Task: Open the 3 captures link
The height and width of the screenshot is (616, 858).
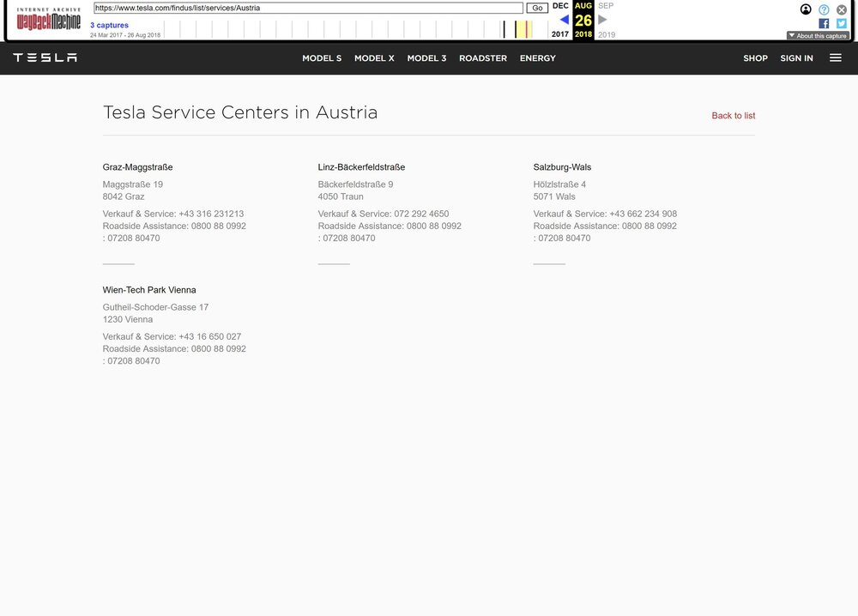Action: click(110, 25)
